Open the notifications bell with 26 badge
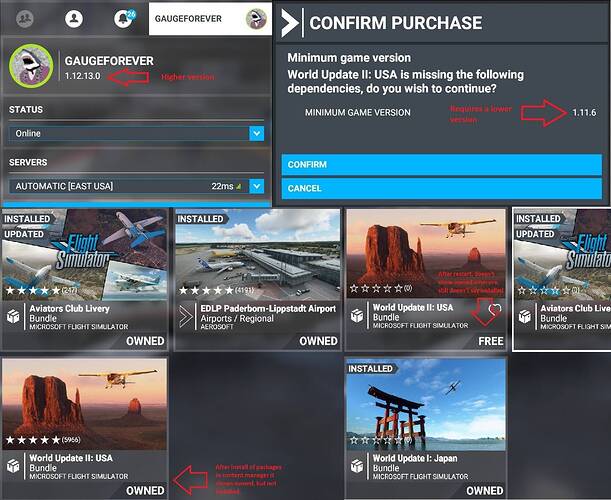Screen dimensions: 611x500 [124, 18]
